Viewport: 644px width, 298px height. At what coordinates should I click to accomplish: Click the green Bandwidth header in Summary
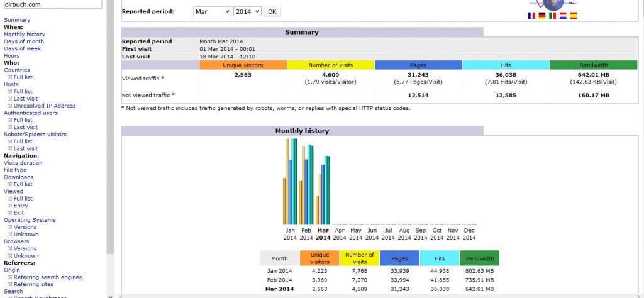[594, 65]
